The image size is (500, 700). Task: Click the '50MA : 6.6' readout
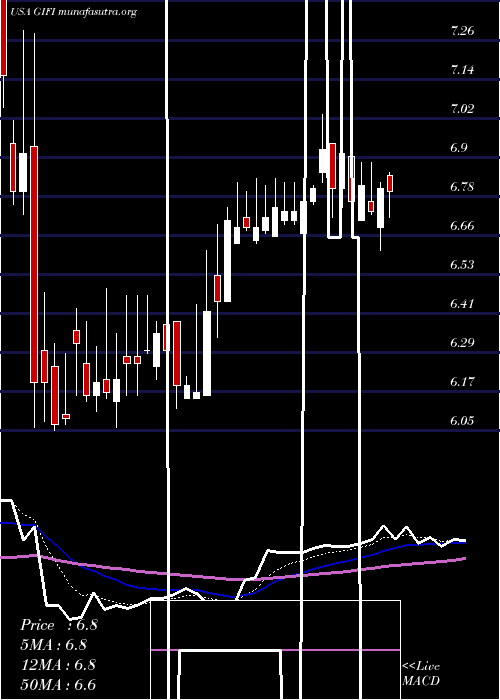pyautogui.click(x=58, y=684)
